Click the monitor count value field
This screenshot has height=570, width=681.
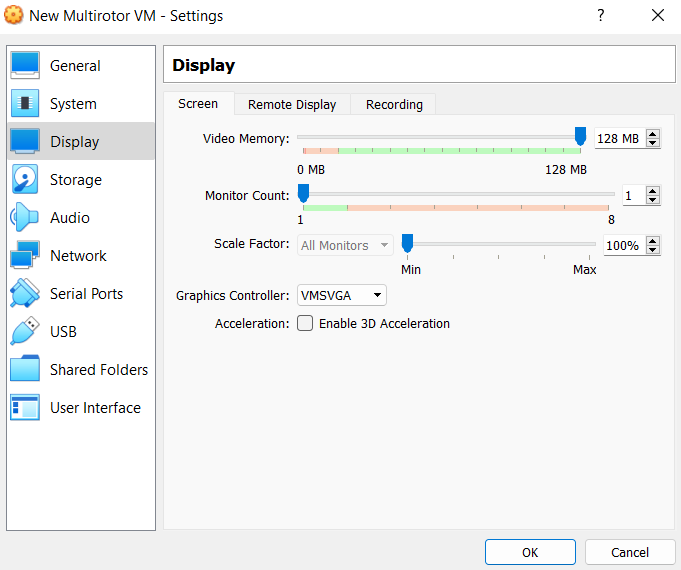(x=634, y=195)
